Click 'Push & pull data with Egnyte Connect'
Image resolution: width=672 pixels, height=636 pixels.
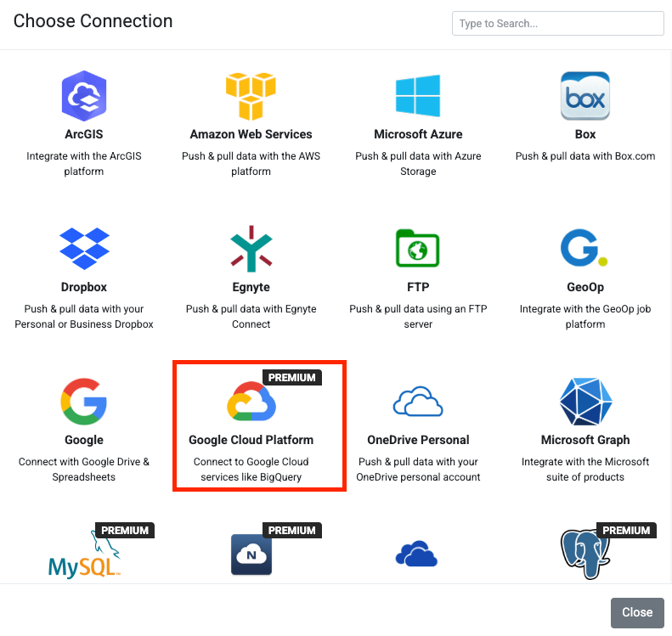tap(251, 317)
